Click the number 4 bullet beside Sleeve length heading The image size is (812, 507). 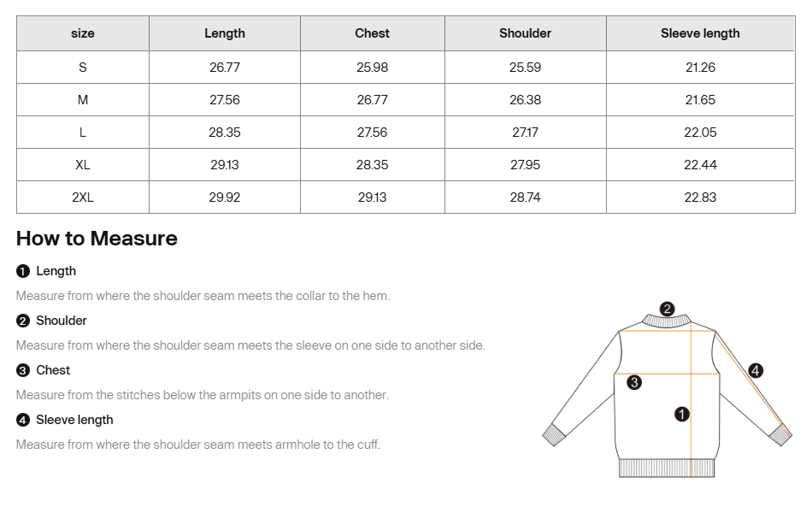tap(23, 420)
